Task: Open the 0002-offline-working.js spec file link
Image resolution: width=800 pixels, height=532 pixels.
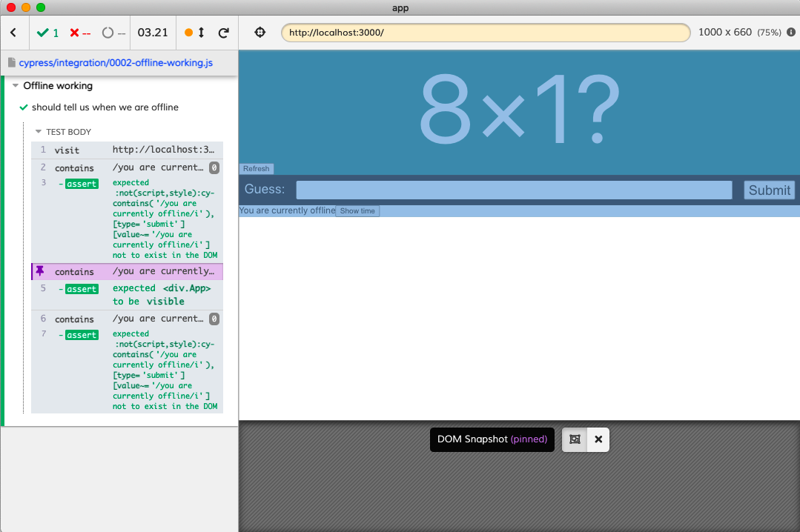Action: click(115, 63)
